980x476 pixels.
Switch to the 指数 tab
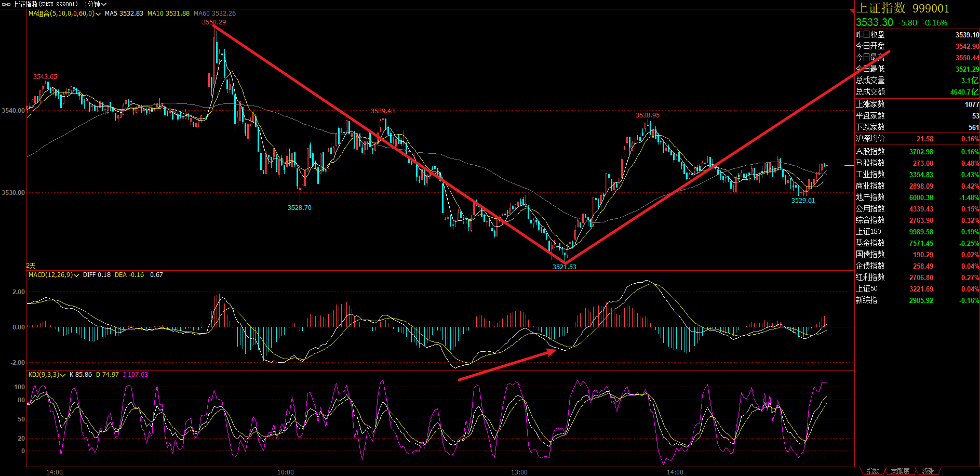[x=872, y=471]
